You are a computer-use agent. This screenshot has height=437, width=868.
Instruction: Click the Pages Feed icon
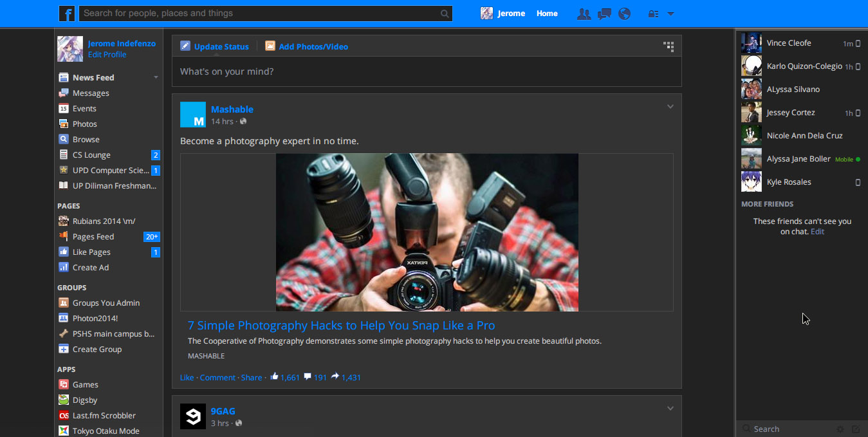click(x=63, y=236)
